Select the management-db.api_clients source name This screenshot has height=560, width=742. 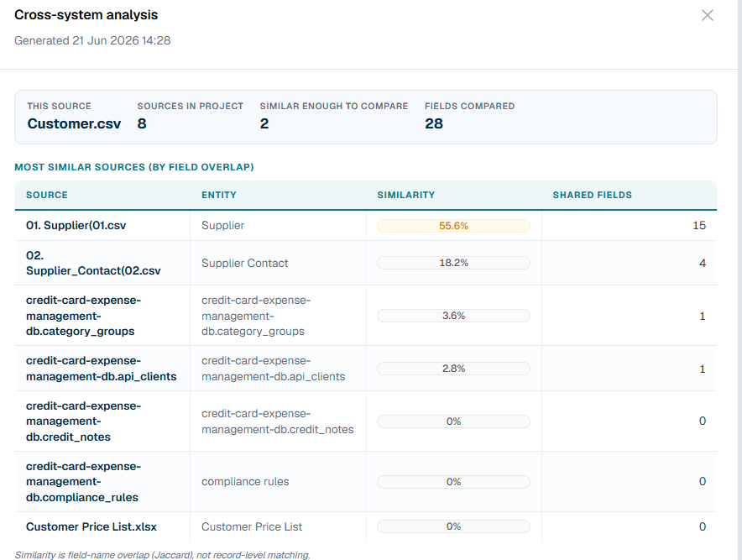click(102, 369)
